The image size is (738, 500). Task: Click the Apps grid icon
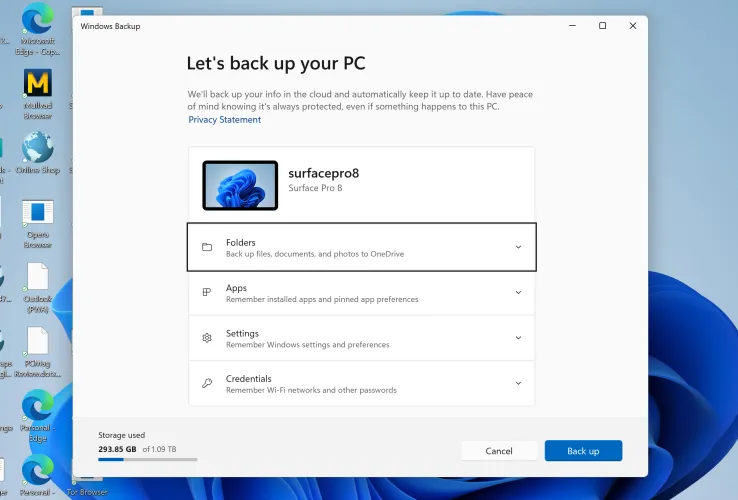tap(207, 293)
